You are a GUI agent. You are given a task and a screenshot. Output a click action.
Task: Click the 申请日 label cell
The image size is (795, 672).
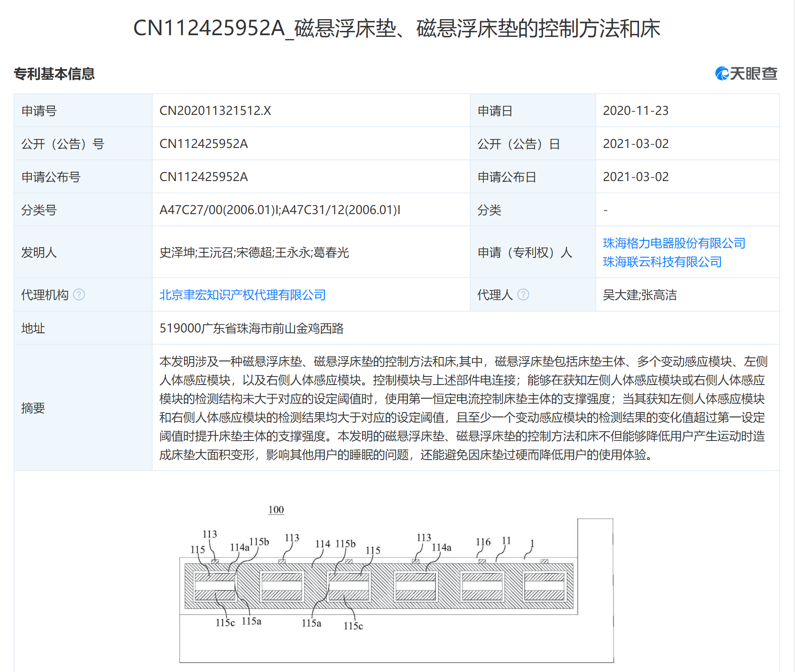point(533,111)
